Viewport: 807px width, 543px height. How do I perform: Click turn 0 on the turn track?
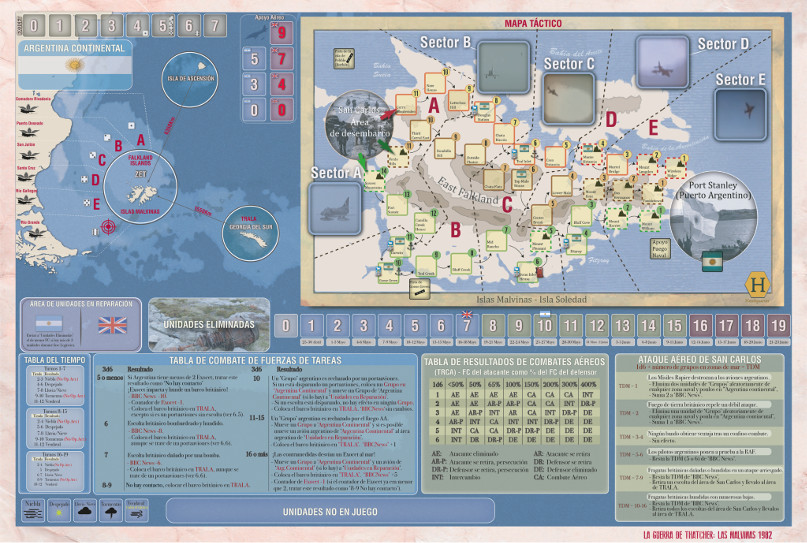tap(286, 326)
